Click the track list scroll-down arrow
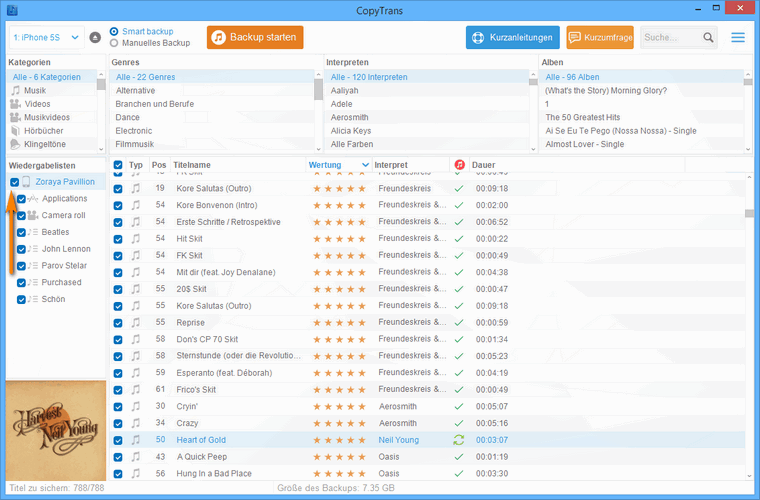 [x=749, y=476]
